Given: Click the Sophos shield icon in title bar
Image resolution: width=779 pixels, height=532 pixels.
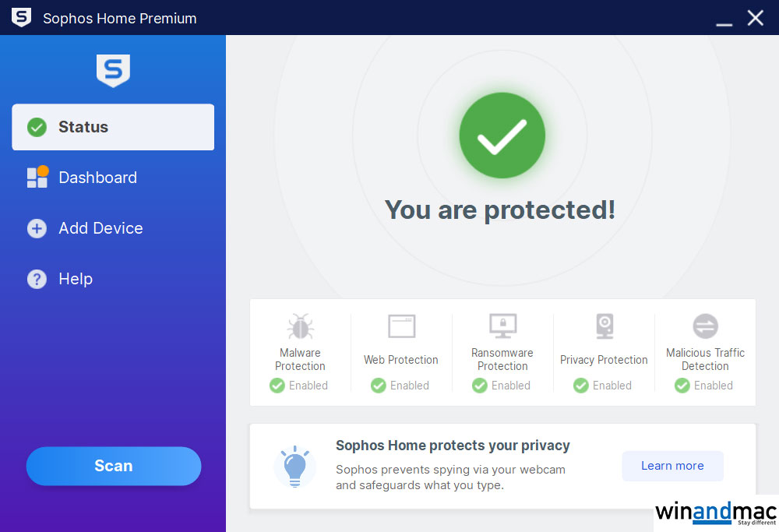Looking at the screenshot, I should tap(21, 17).
